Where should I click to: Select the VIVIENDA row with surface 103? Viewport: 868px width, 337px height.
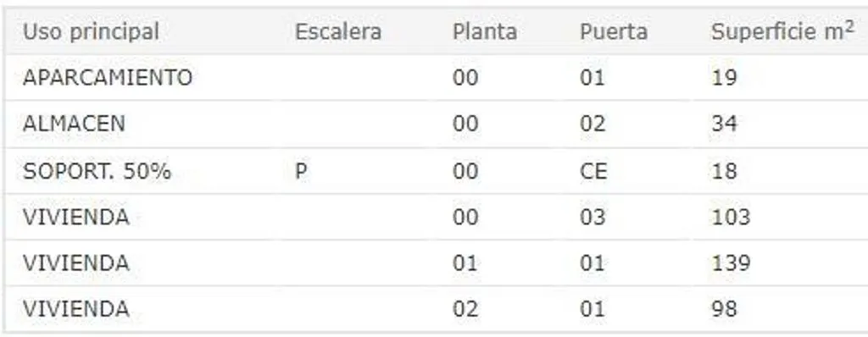click(x=437, y=217)
